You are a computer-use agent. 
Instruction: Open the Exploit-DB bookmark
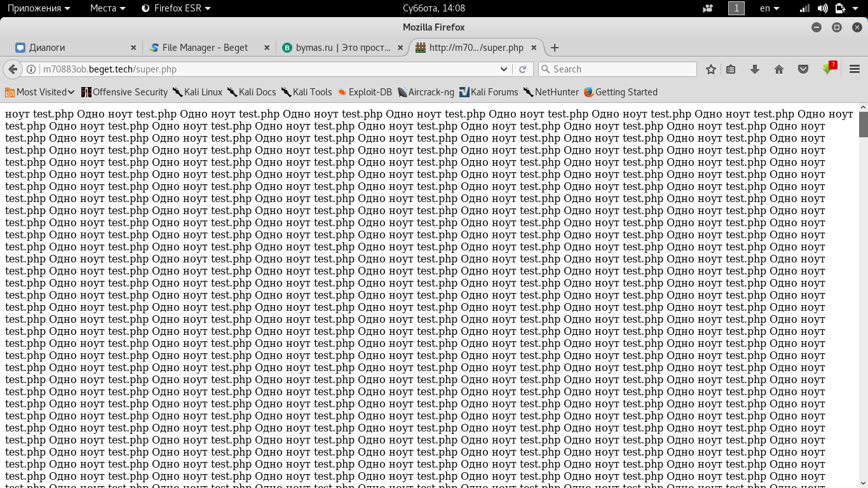tap(365, 92)
